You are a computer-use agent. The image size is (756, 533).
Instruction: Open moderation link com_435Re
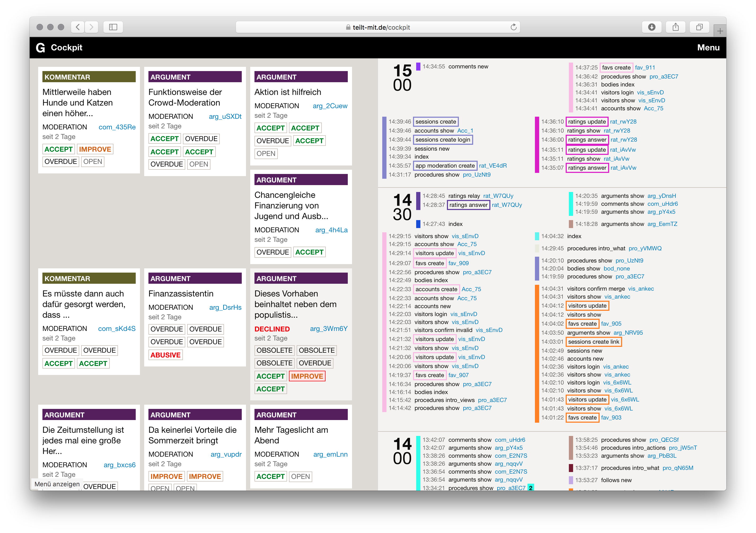tap(117, 127)
